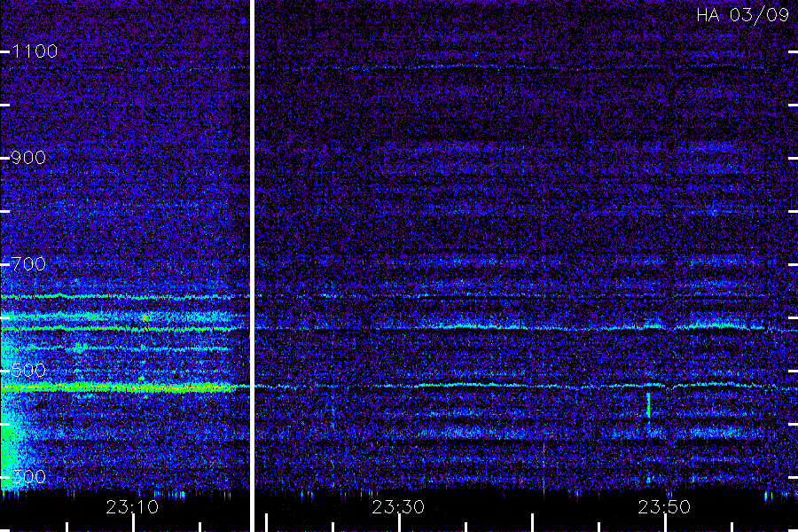
Task: Click the 500 frequency axis label
Action: [x=28, y=371]
